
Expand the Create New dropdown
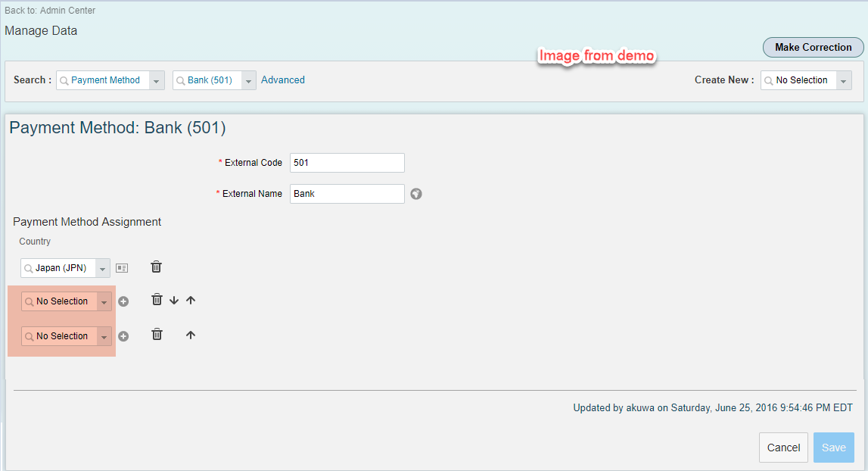pos(843,81)
